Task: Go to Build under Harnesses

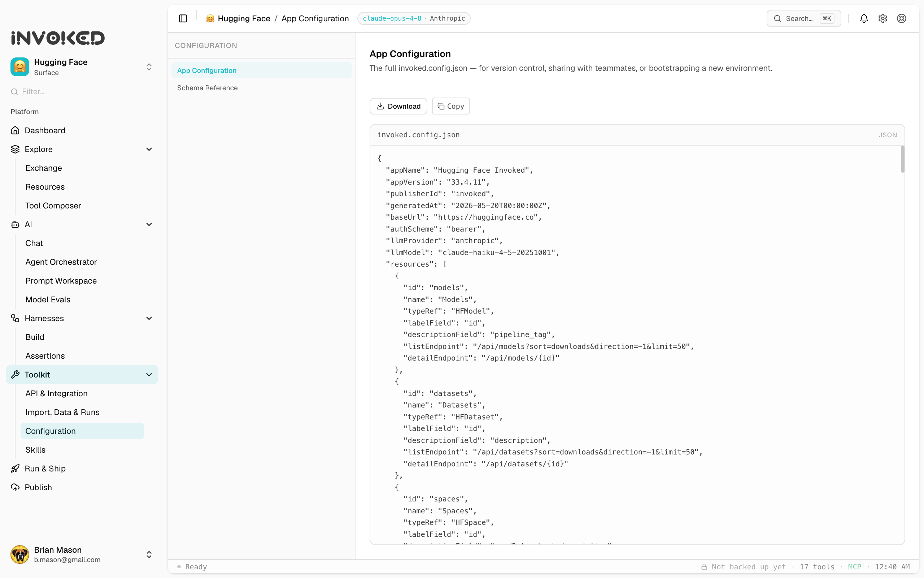Action: coord(35,337)
